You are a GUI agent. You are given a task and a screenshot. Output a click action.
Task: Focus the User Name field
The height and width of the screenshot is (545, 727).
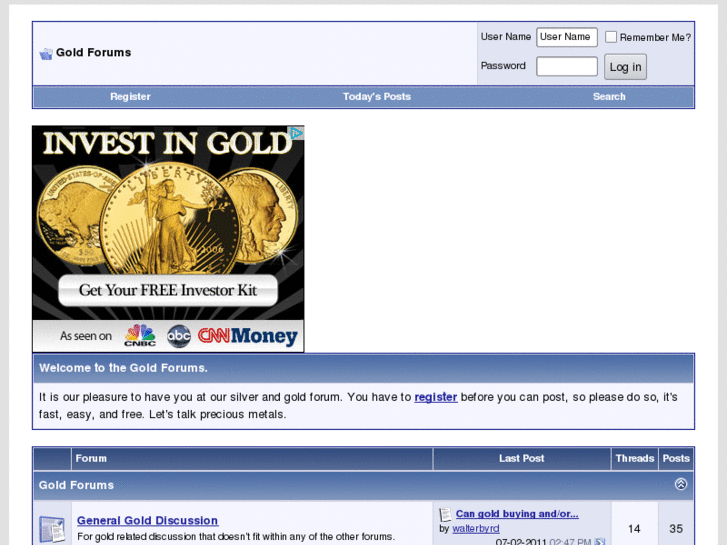(567, 37)
